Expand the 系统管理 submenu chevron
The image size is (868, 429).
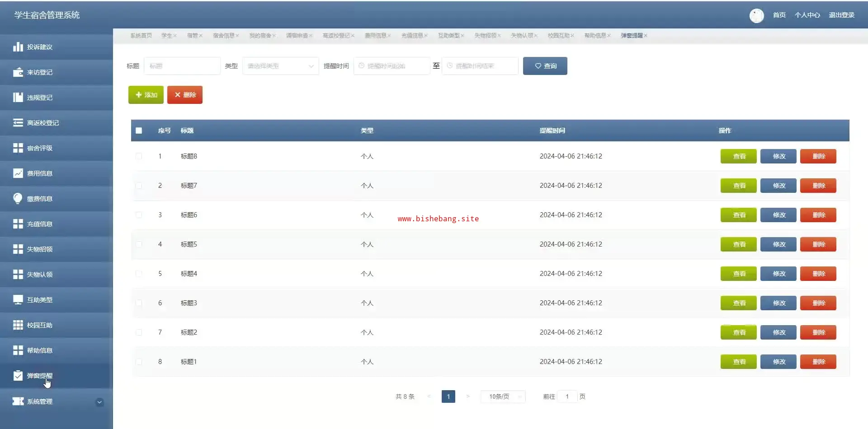[99, 402]
